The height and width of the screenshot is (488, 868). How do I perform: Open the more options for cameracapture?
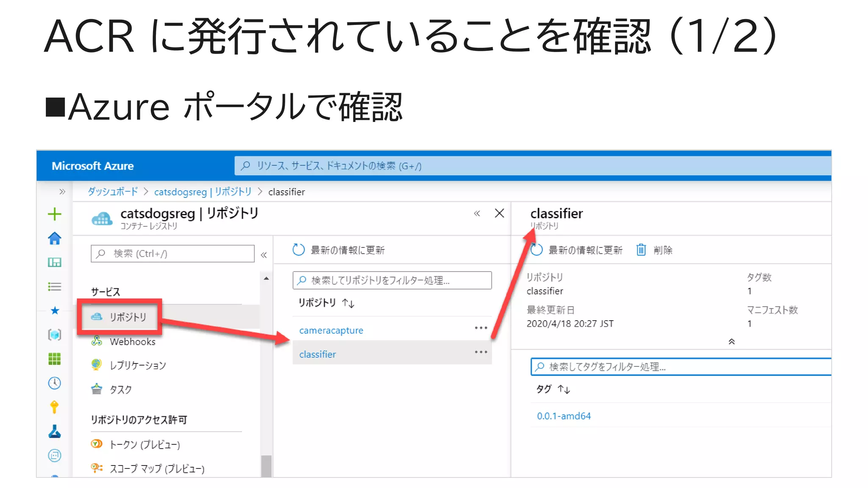click(x=481, y=328)
